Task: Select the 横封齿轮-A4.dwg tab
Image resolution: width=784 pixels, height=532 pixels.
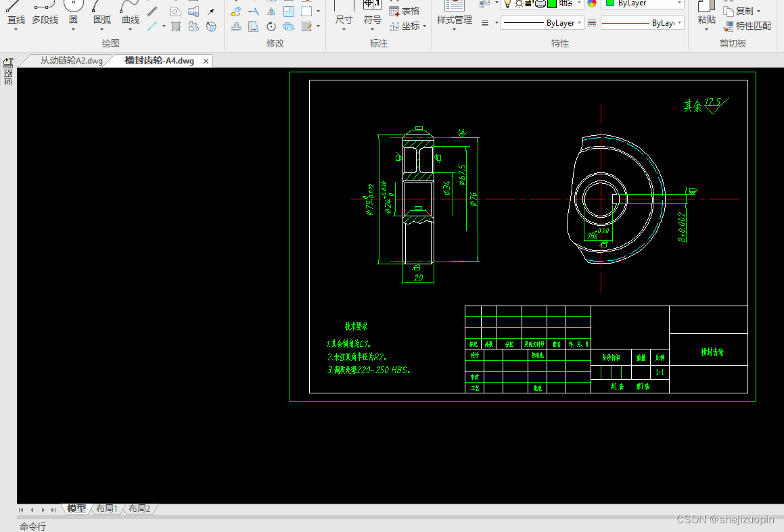Action: pos(159,61)
